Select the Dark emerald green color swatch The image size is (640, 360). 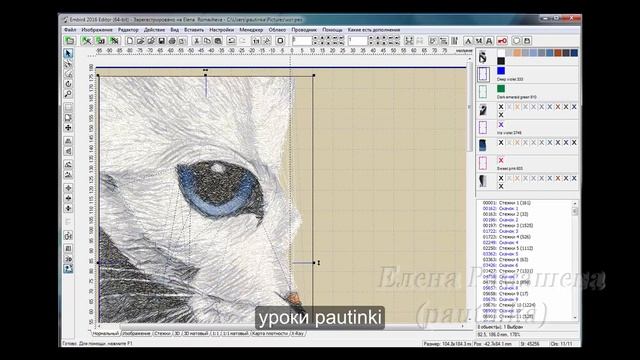pos(501,89)
